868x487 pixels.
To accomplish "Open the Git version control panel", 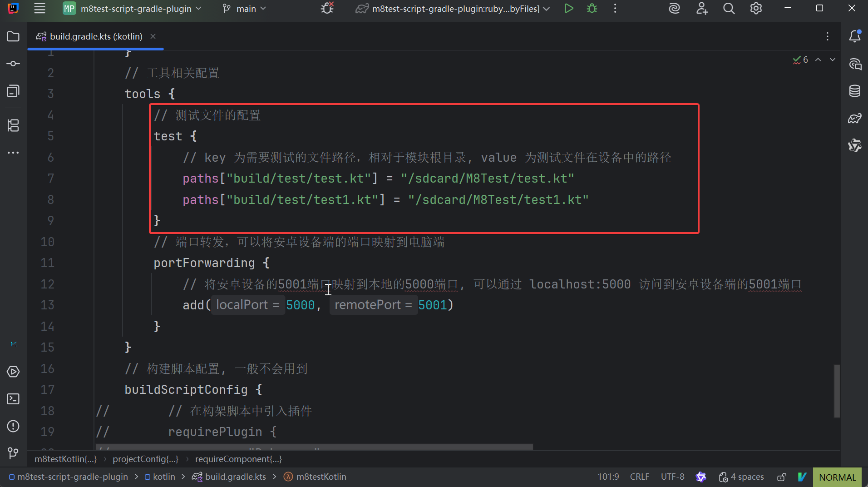I will (13, 453).
